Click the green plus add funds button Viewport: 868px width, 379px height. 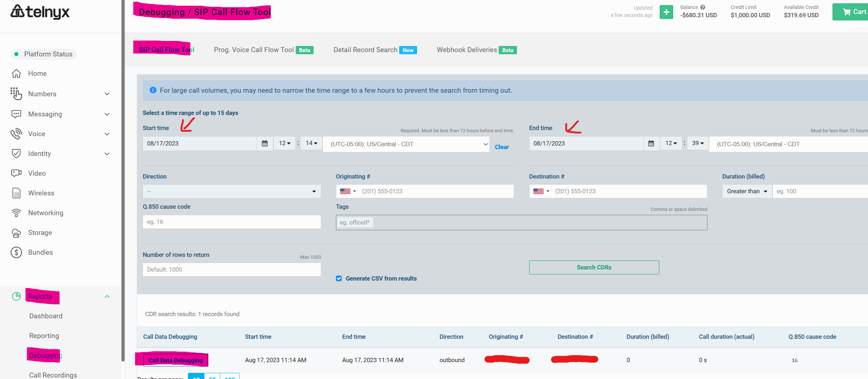tap(666, 12)
